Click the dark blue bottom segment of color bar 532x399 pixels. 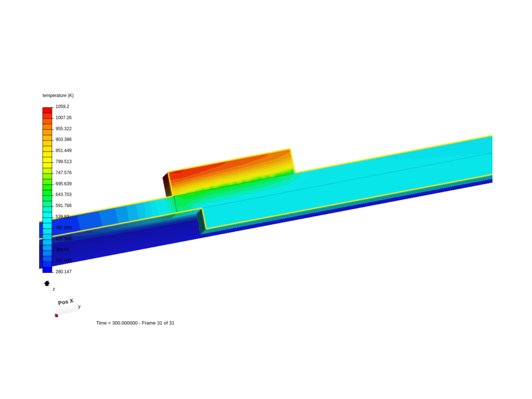47,270
